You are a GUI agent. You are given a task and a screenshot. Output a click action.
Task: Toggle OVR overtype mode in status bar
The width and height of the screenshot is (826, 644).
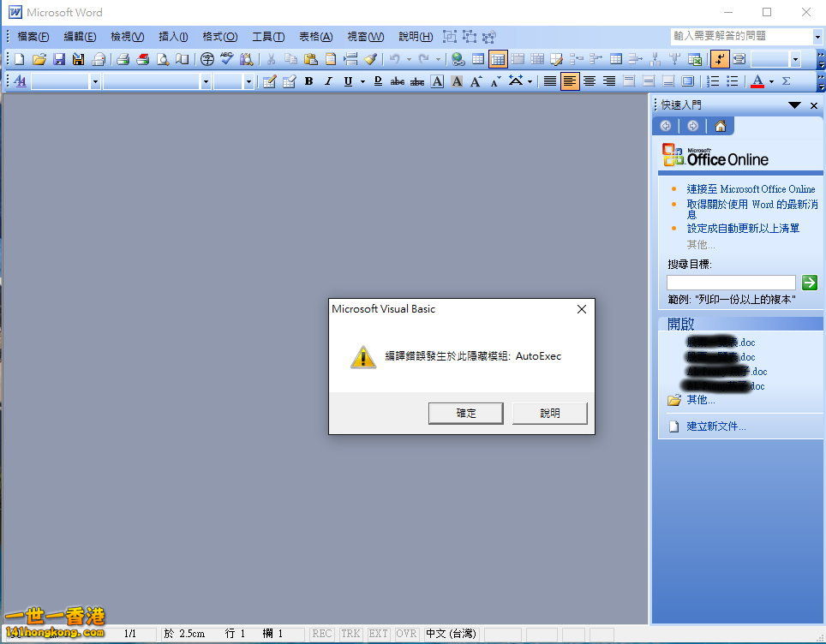point(406,634)
